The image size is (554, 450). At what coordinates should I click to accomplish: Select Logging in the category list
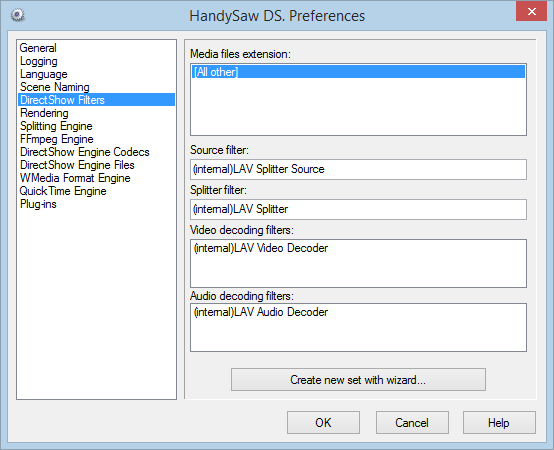[39, 61]
